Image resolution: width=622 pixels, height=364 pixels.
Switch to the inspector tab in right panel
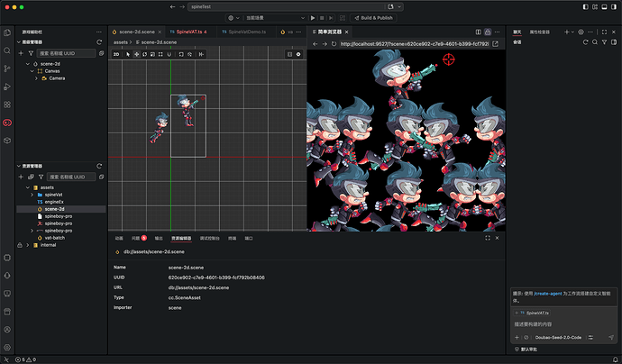(539, 32)
